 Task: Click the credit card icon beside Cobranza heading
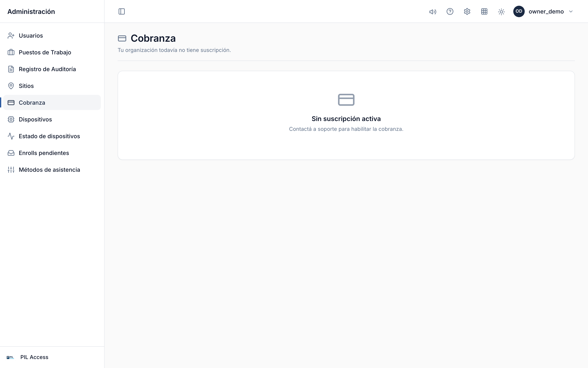[x=122, y=38]
